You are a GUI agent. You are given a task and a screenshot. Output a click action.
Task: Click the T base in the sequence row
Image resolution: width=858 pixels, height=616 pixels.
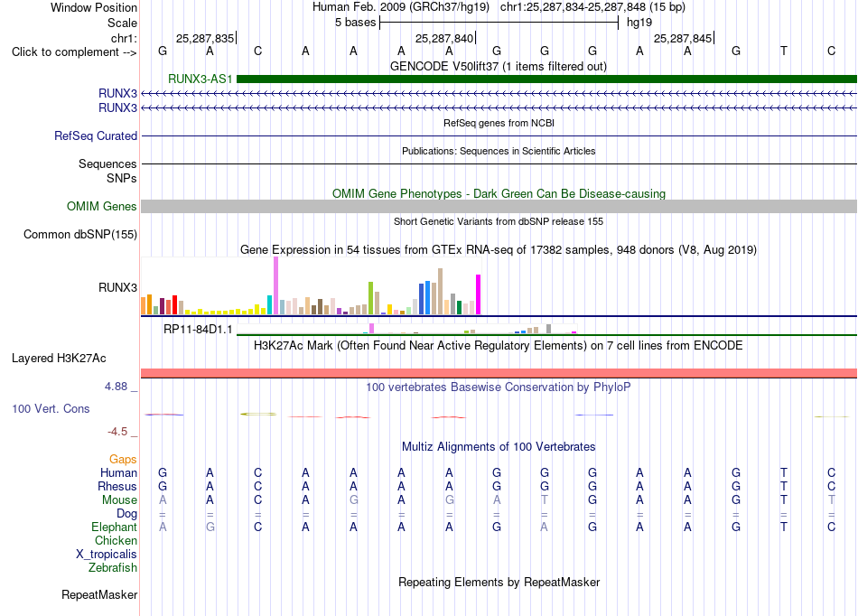(x=784, y=51)
